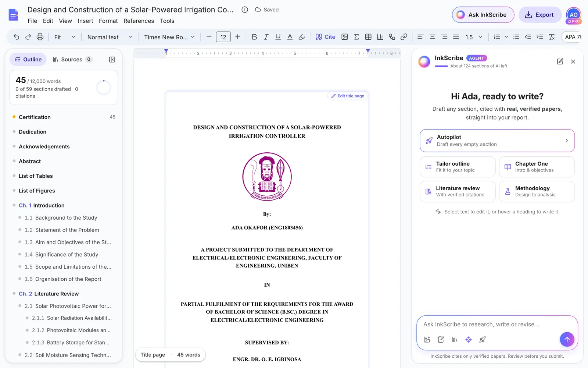The height and width of the screenshot is (368, 588).
Task: Click Edit title page
Action: click(x=348, y=96)
